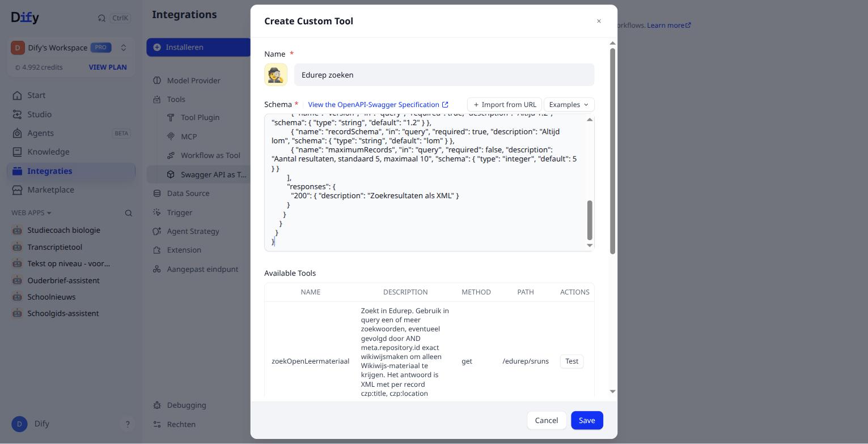Go to Start in sidebar
868x444 pixels.
[x=71, y=95]
